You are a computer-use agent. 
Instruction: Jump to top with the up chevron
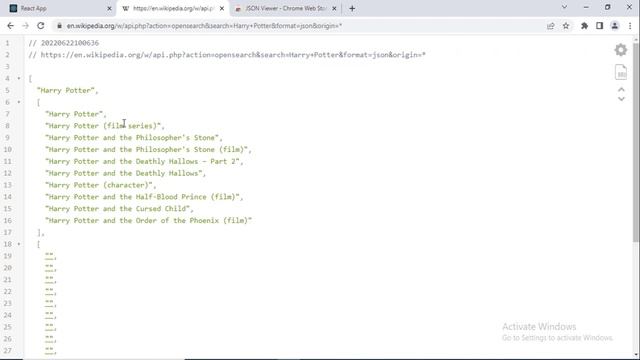tap(621, 89)
